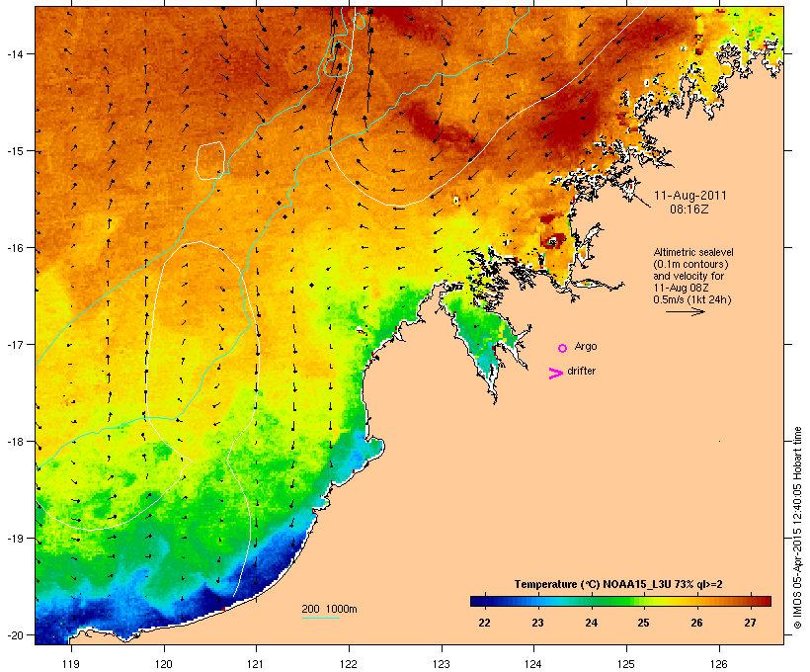Viewport: 810px width, 672px height.
Task: Click the 'drifter' legend label
Action: pyautogui.click(x=581, y=371)
